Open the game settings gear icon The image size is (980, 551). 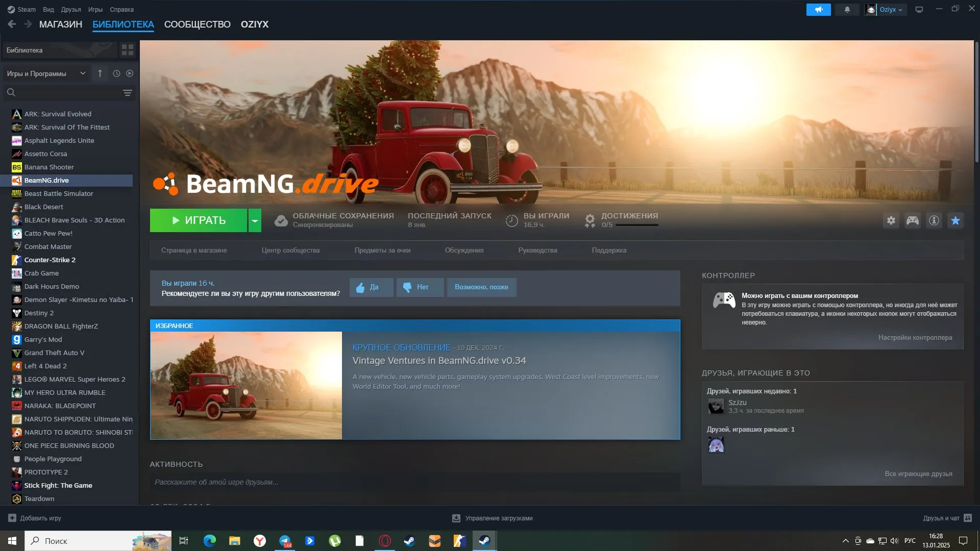(x=891, y=220)
